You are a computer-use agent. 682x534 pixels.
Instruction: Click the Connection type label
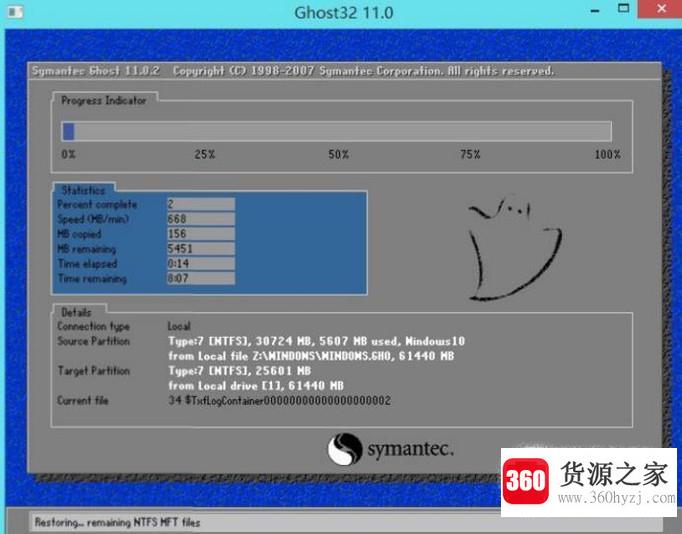94,326
